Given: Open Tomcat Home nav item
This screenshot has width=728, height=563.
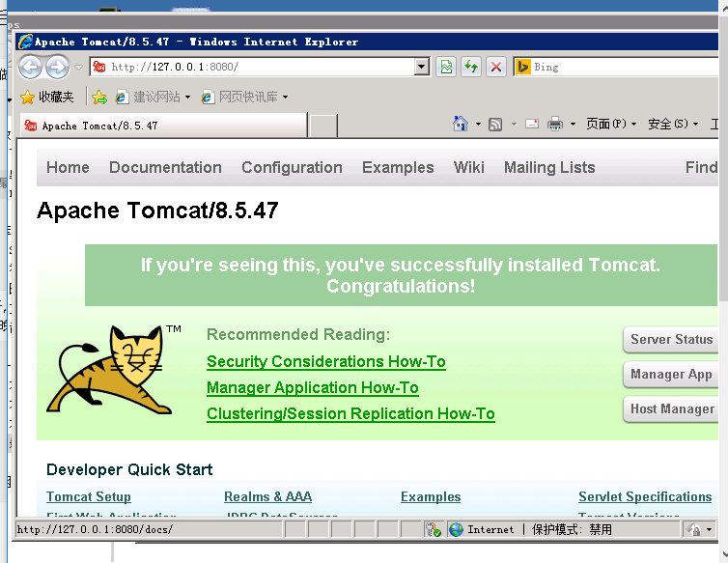Looking at the screenshot, I should 68,167.
